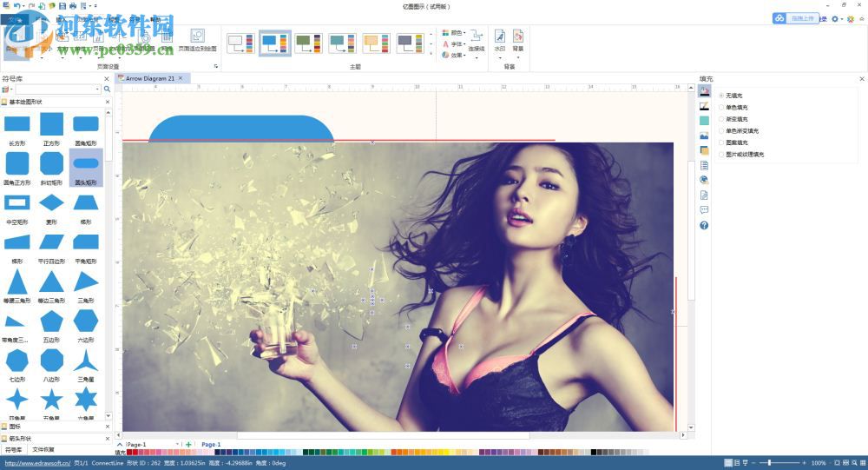Expand the theme gallery more arrow
The height and width of the screenshot is (470, 868).
[x=431, y=54]
